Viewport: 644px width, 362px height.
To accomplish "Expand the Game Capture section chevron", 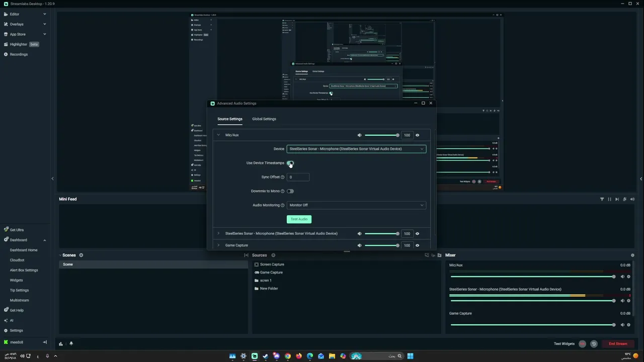I will tap(218, 245).
